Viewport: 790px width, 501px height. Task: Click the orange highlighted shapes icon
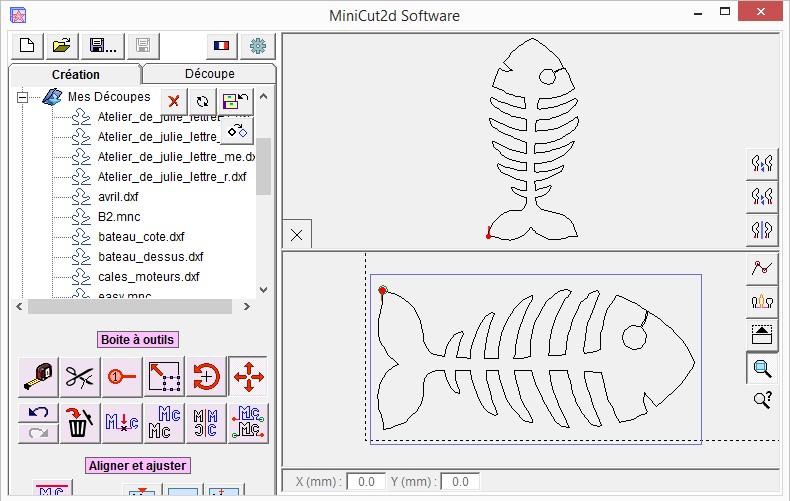point(762,301)
